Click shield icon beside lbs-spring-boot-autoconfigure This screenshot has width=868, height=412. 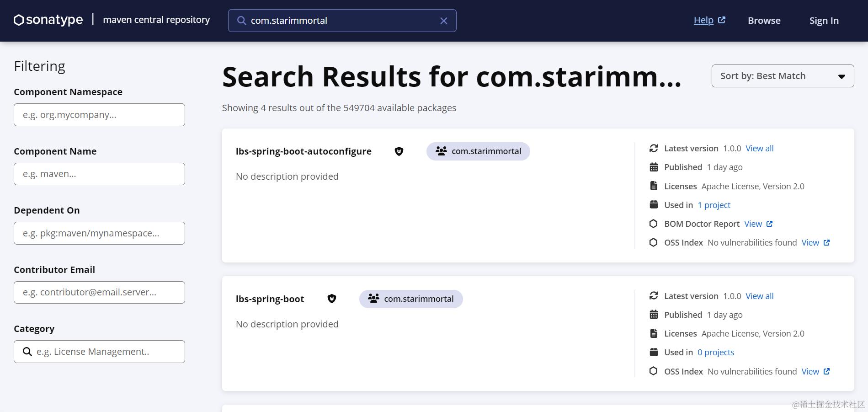coord(399,151)
